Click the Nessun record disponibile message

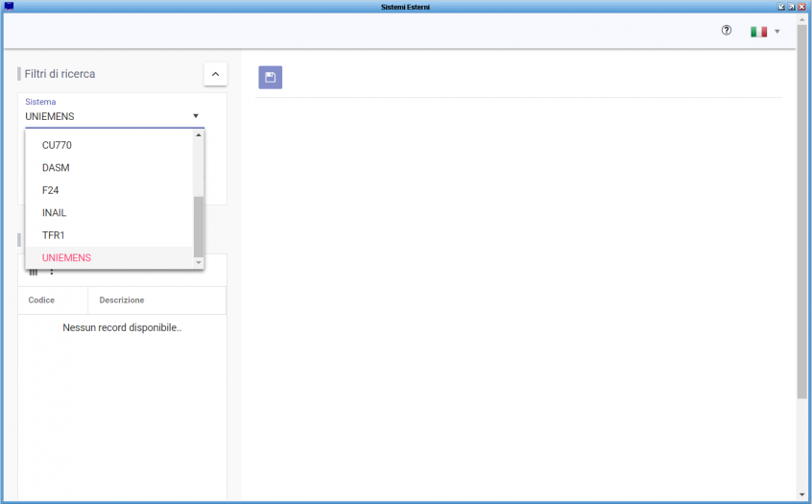(122, 328)
